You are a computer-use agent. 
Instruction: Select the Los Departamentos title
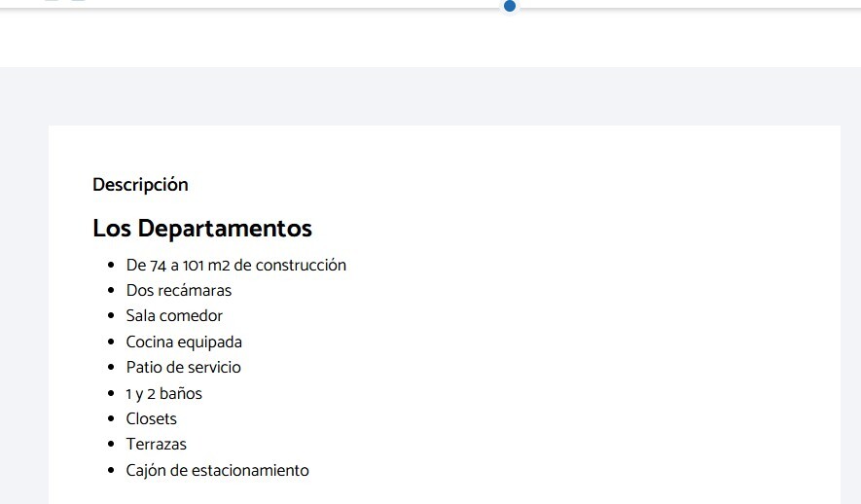click(202, 229)
